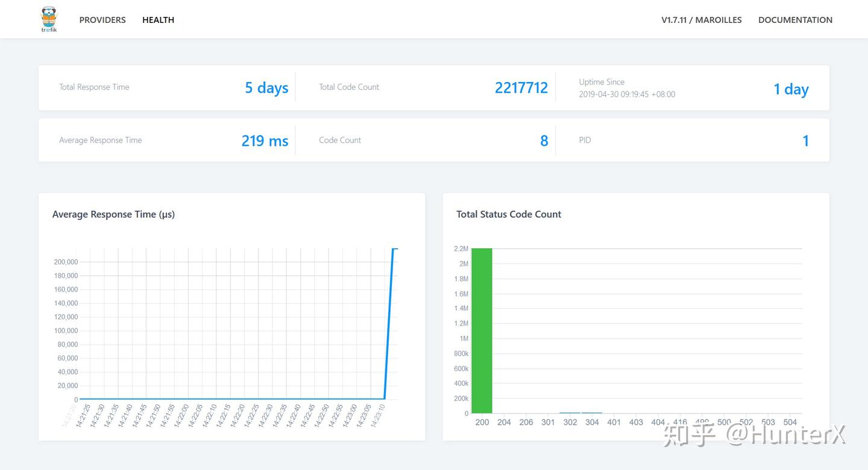Open the Documentation link
This screenshot has width=868, height=470.
[795, 20]
